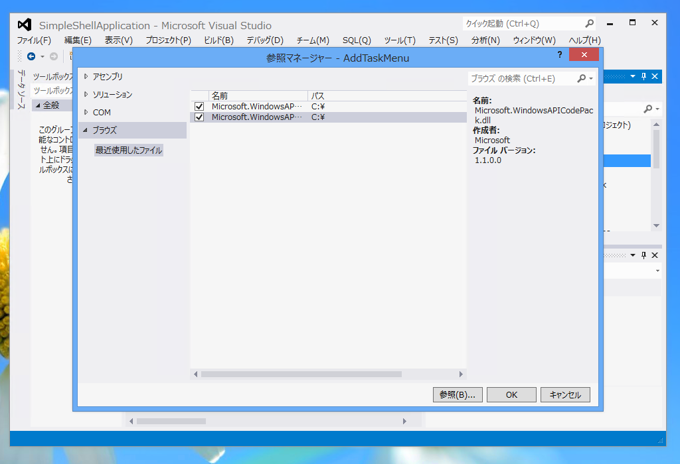Click the Visual Studio logo icon
The width and height of the screenshot is (680, 464).
[24, 25]
